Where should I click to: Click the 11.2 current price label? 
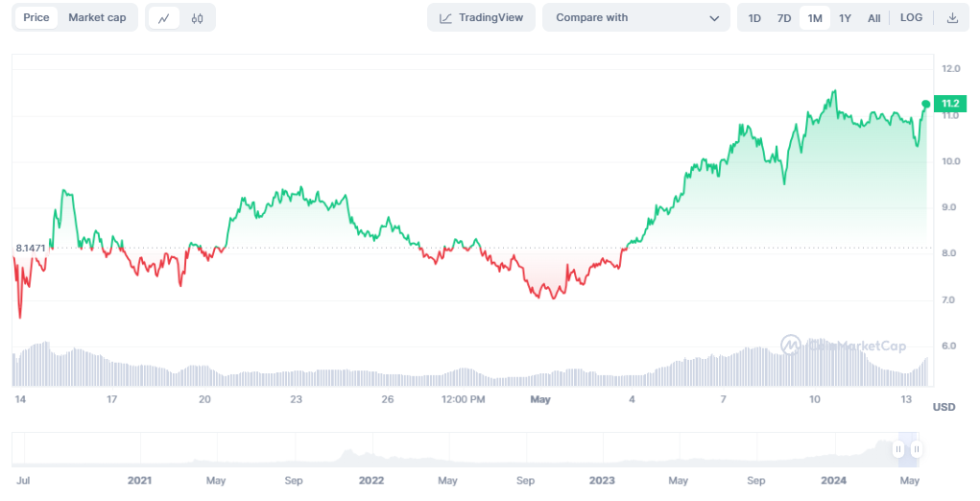[x=950, y=104]
